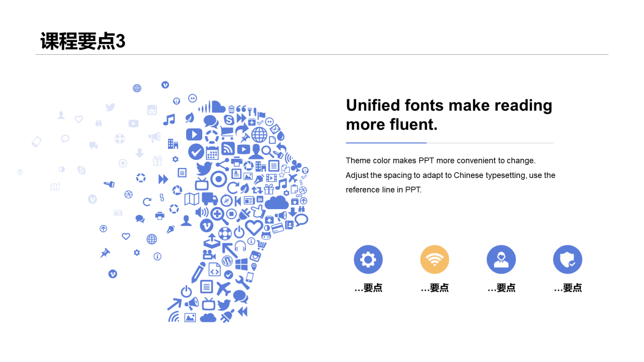Click the LinkedIn logo icon
This screenshot has width=644, height=362.
click(260, 199)
